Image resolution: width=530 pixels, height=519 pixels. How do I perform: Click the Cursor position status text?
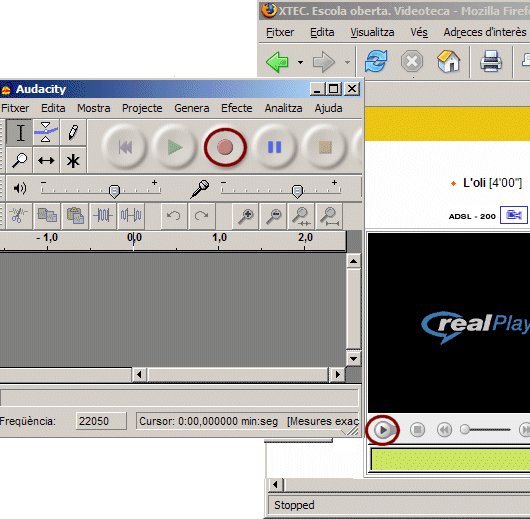coord(209,421)
